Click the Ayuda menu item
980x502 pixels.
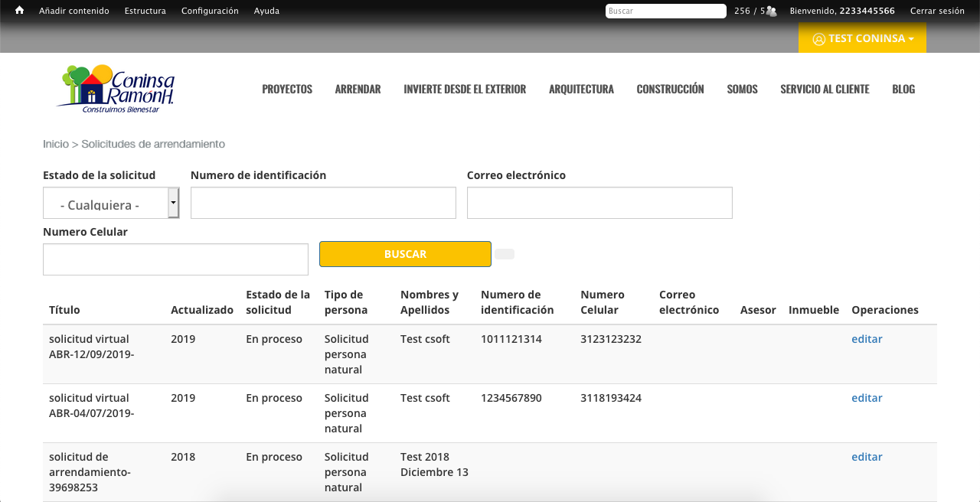pyautogui.click(x=266, y=11)
